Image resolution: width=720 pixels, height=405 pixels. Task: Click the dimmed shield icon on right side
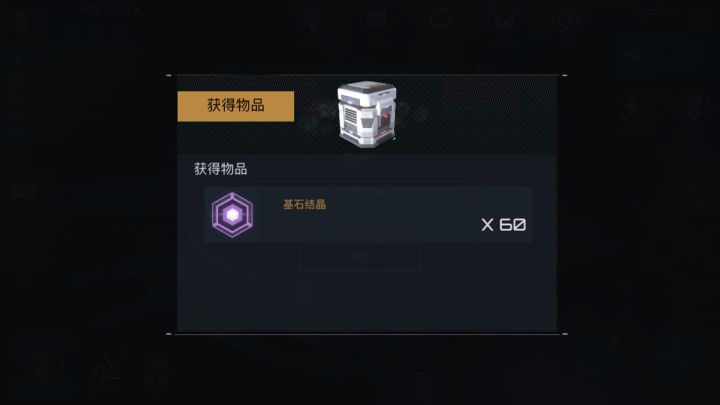[x=694, y=108]
